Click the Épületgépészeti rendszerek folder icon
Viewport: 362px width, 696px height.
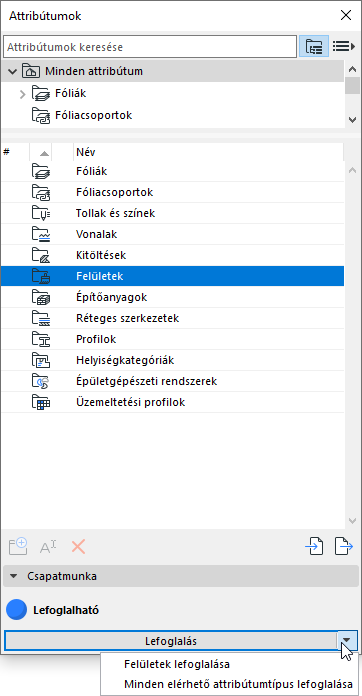coord(42,381)
